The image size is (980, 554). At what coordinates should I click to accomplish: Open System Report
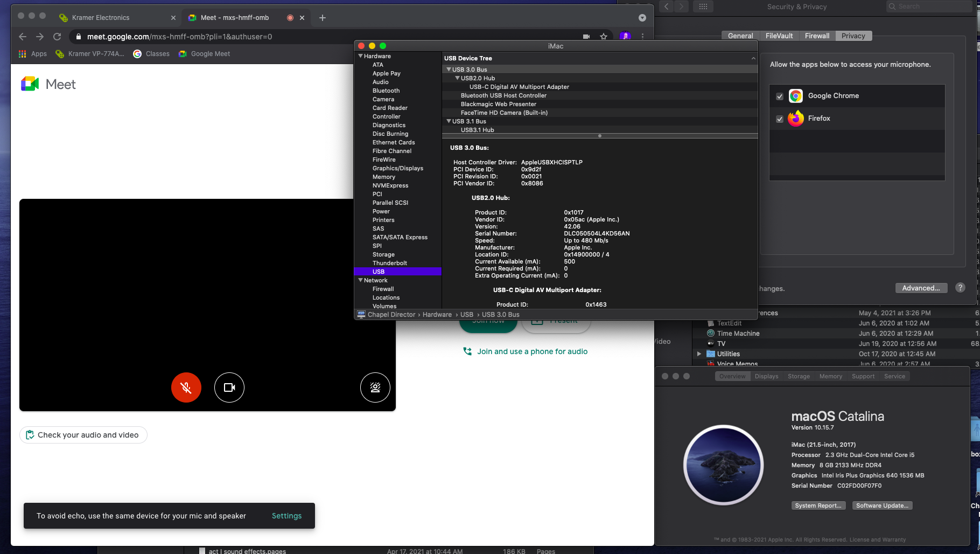coord(818,505)
